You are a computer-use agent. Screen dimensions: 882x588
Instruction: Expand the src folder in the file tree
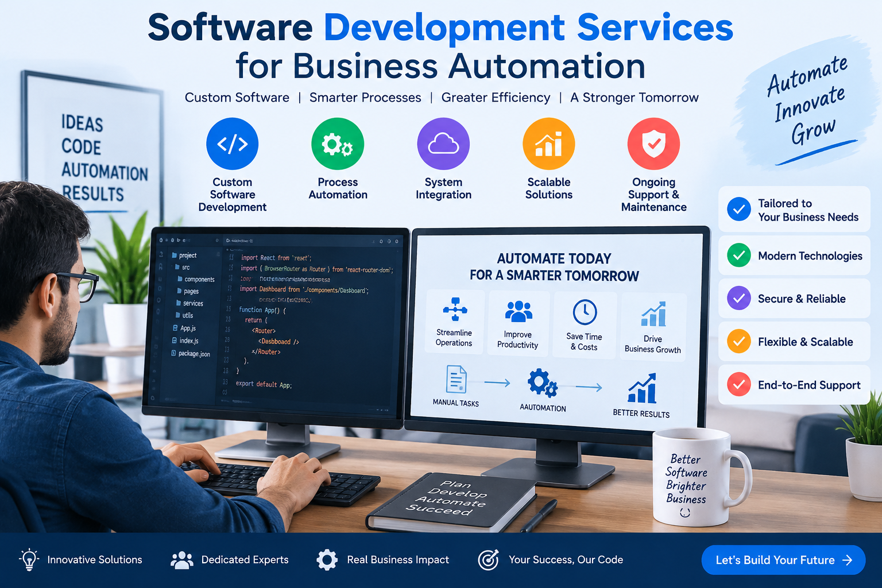point(182,267)
